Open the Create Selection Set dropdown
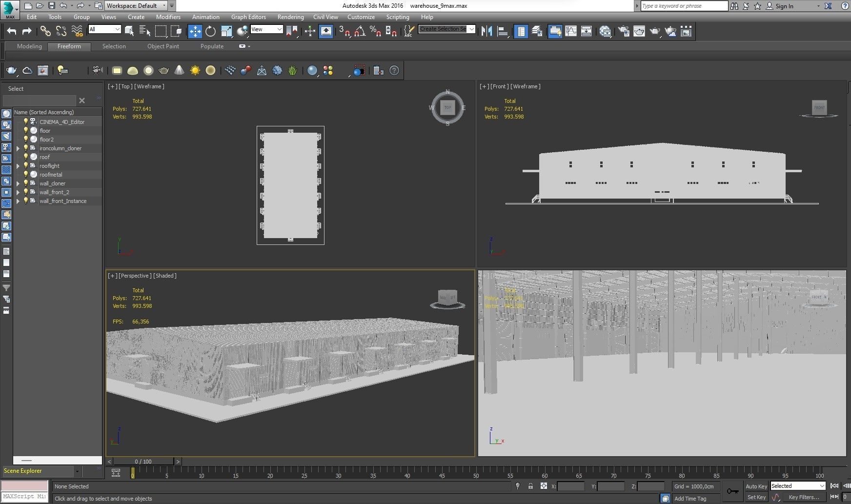The width and height of the screenshot is (851, 504). click(447, 29)
